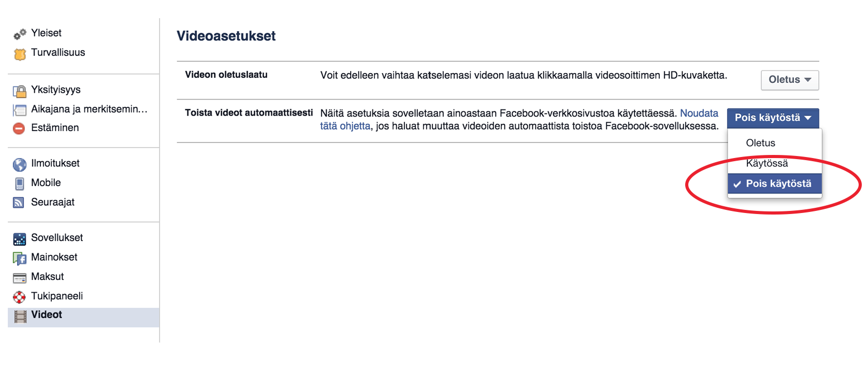Collapse the Pois käytöstä autoplay dropdown
868x370 pixels.
(x=773, y=118)
